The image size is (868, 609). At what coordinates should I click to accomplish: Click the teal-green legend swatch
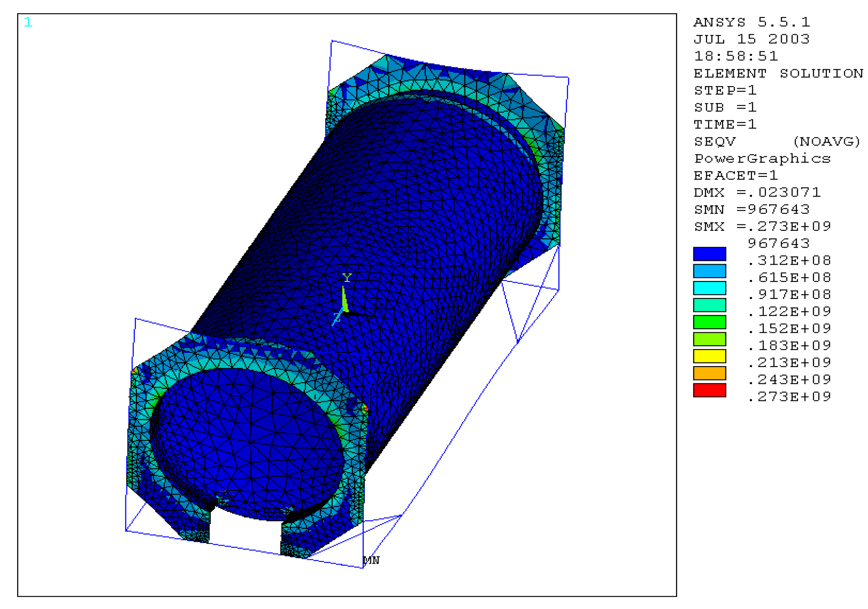709,305
